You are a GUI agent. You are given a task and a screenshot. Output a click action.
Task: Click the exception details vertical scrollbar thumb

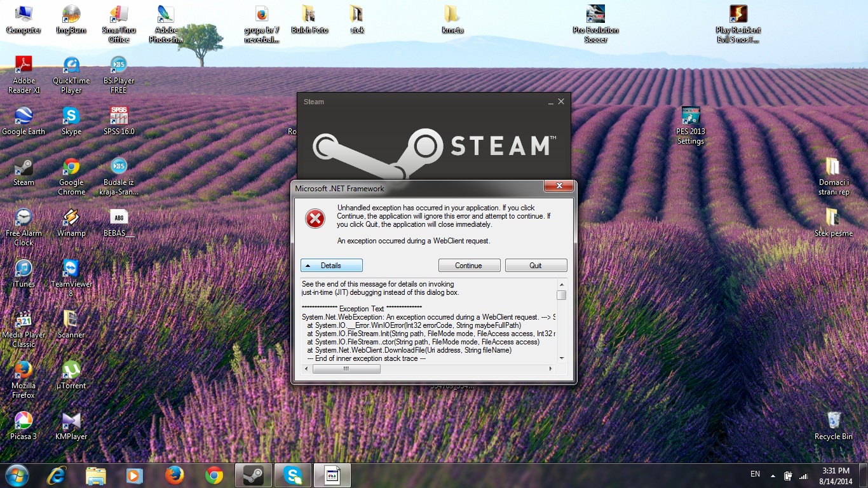tap(561, 295)
